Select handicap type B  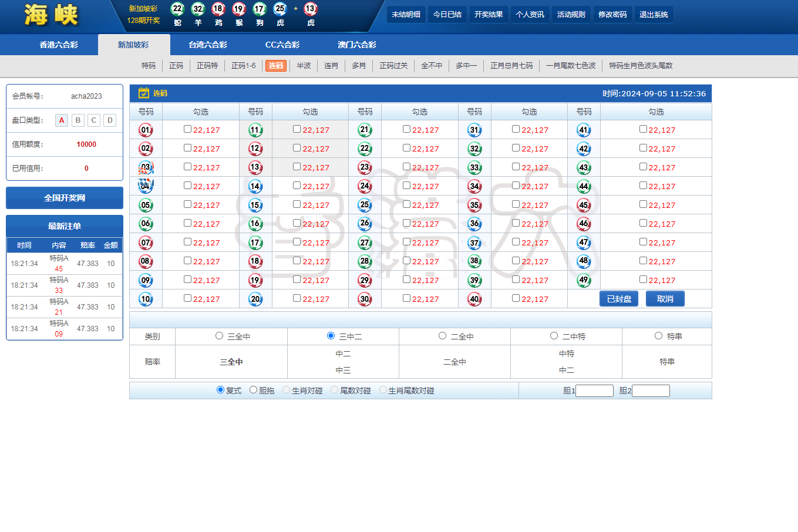click(78, 120)
